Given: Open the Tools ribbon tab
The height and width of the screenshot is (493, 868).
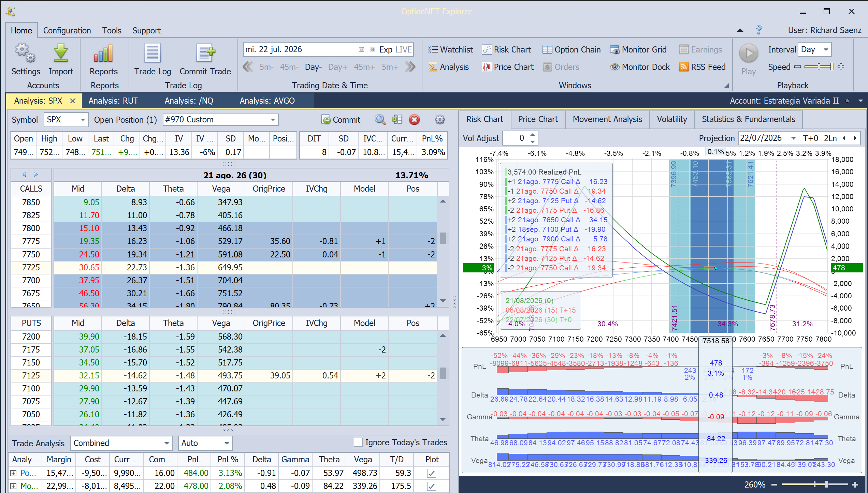Looking at the screenshot, I should 112,31.
